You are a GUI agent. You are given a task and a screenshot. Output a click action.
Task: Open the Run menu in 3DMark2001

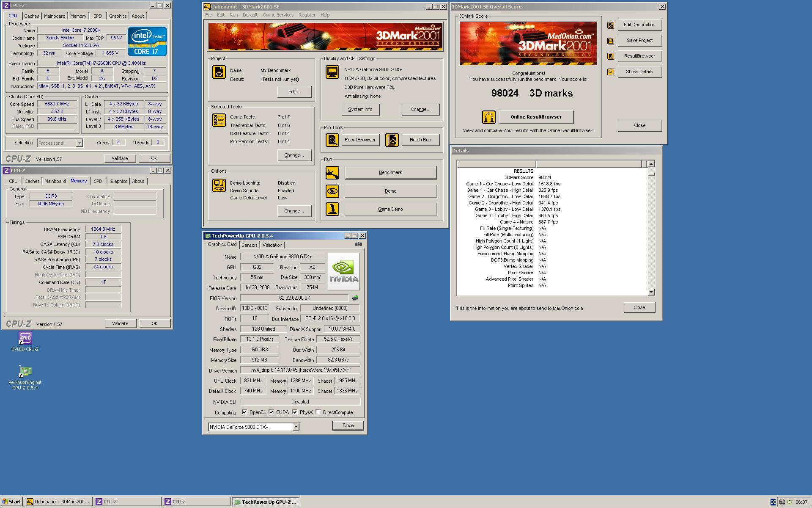click(x=233, y=15)
